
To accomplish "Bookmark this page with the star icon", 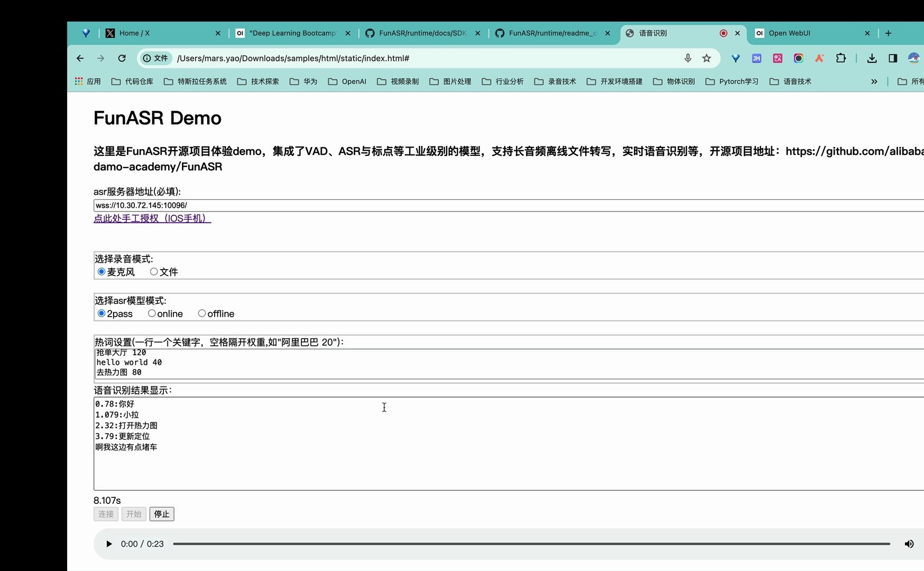I will tap(707, 58).
